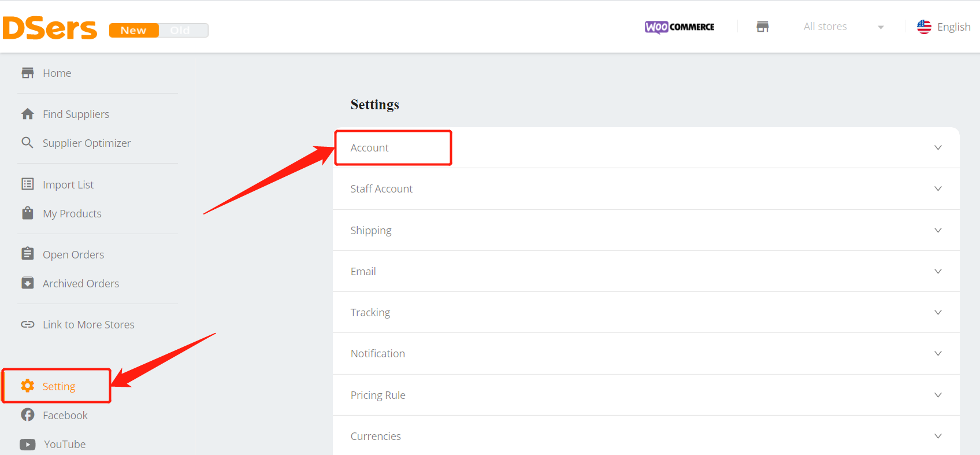The width and height of the screenshot is (980, 455).
Task: Click the Link to More Stores chain icon
Action: [28, 324]
